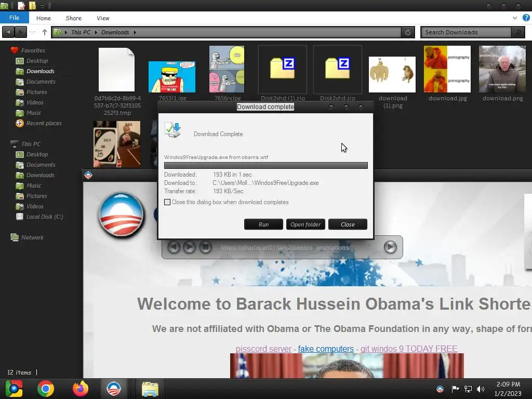
Task: Click browser play-style forward button
Action: point(189,247)
